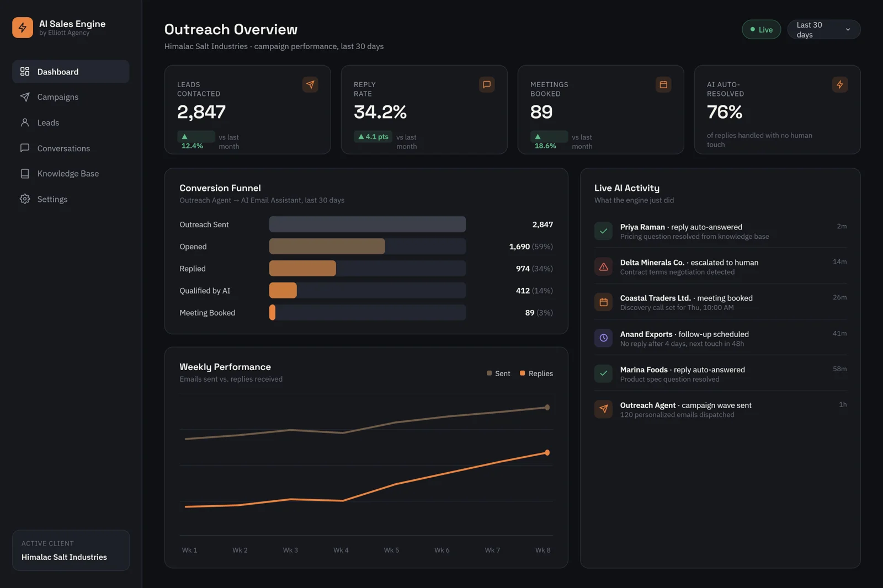Click the Opened funnel bar
Screen dimensions: 883x588
tap(327, 247)
